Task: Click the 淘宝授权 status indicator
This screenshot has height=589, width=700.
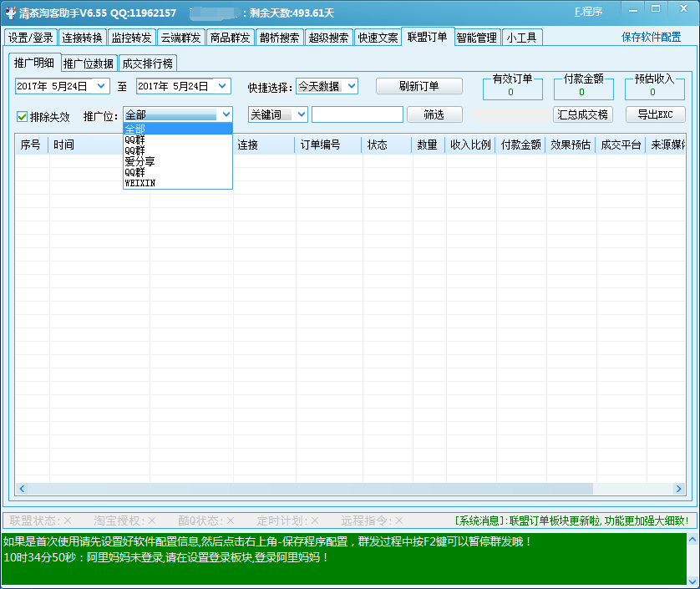Action: pos(124,520)
